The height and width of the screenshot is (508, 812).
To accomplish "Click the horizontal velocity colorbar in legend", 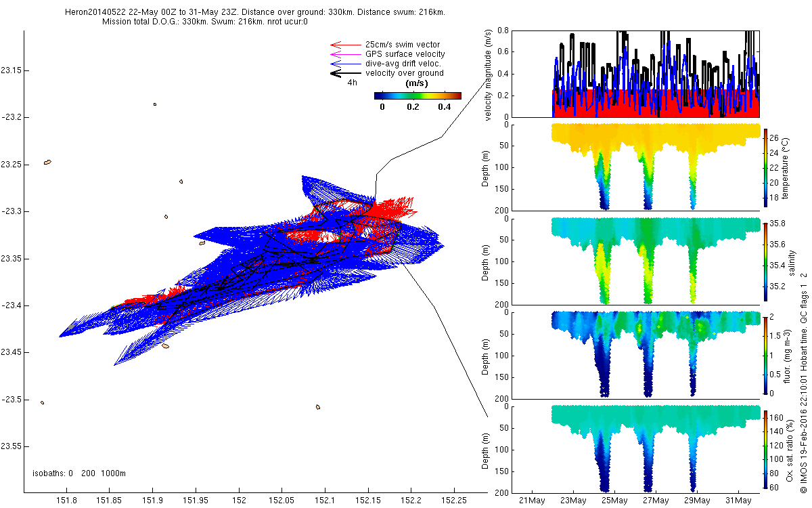I will (418, 96).
